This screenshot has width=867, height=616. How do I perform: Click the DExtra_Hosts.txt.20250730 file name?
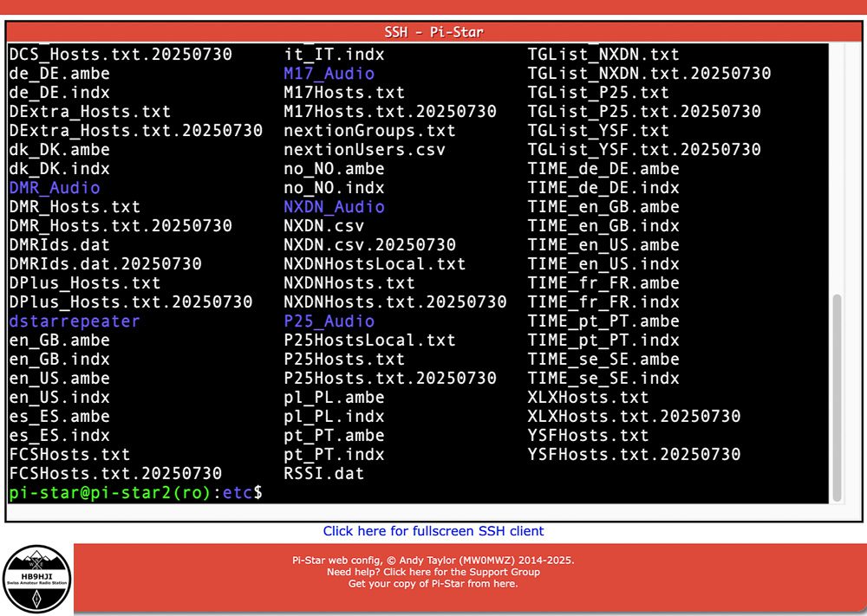pos(135,130)
